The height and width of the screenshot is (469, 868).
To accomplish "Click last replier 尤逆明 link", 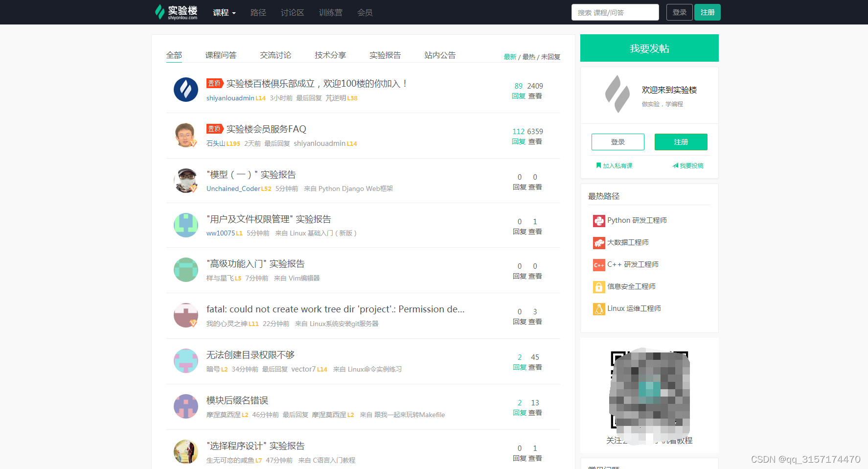I will (336, 98).
